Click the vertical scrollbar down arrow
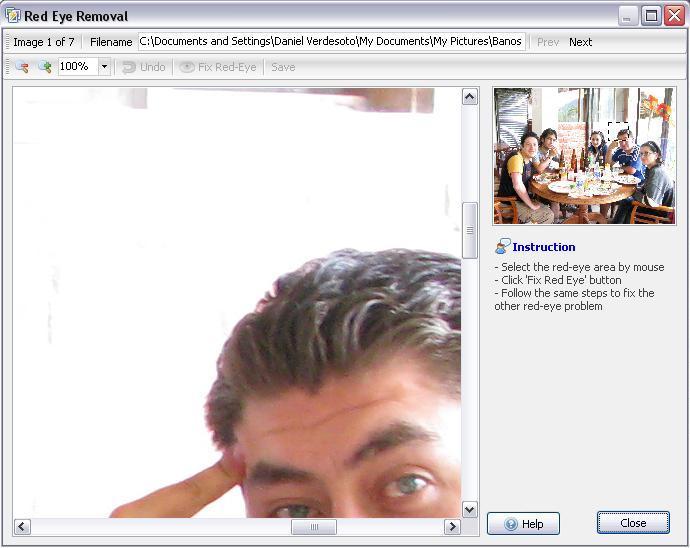Screen dimensions: 690x548 470,510
